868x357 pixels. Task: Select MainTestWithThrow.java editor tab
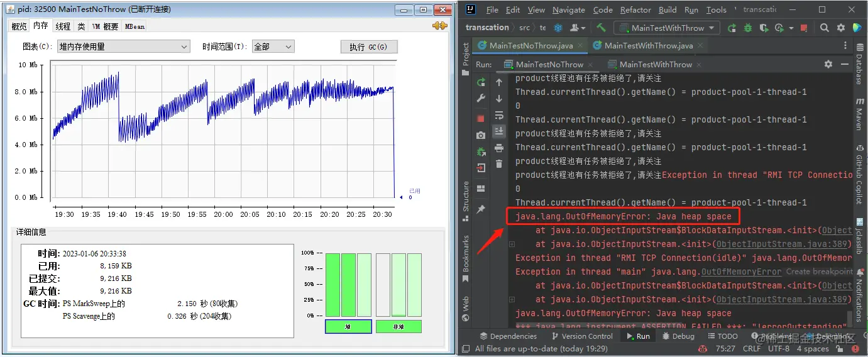[x=649, y=46]
